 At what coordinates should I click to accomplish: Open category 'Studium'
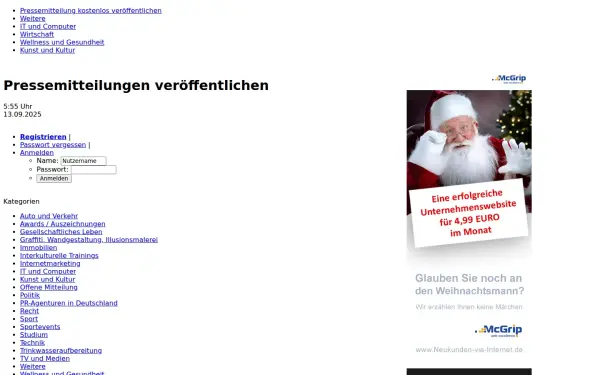point(34,335)
